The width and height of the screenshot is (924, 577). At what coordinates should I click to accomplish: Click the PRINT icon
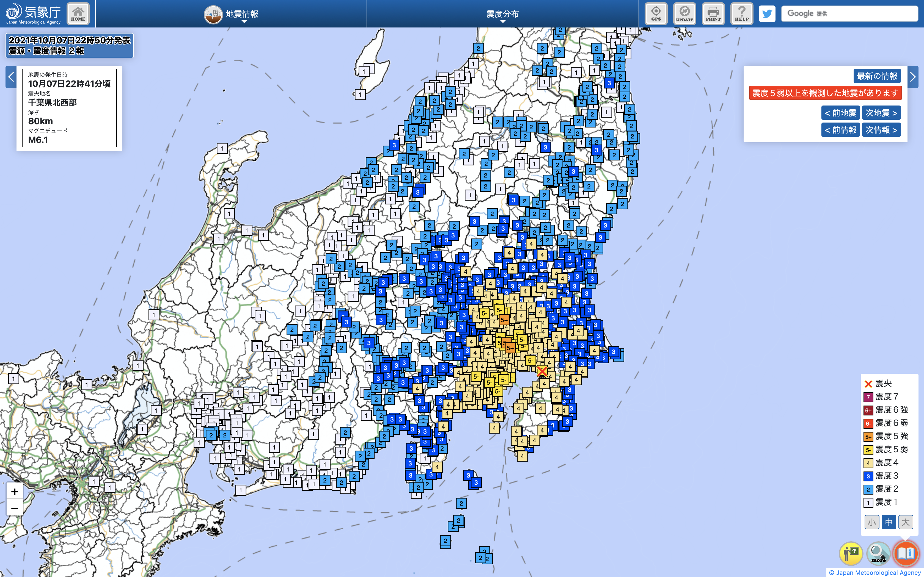tap(713, 14)
